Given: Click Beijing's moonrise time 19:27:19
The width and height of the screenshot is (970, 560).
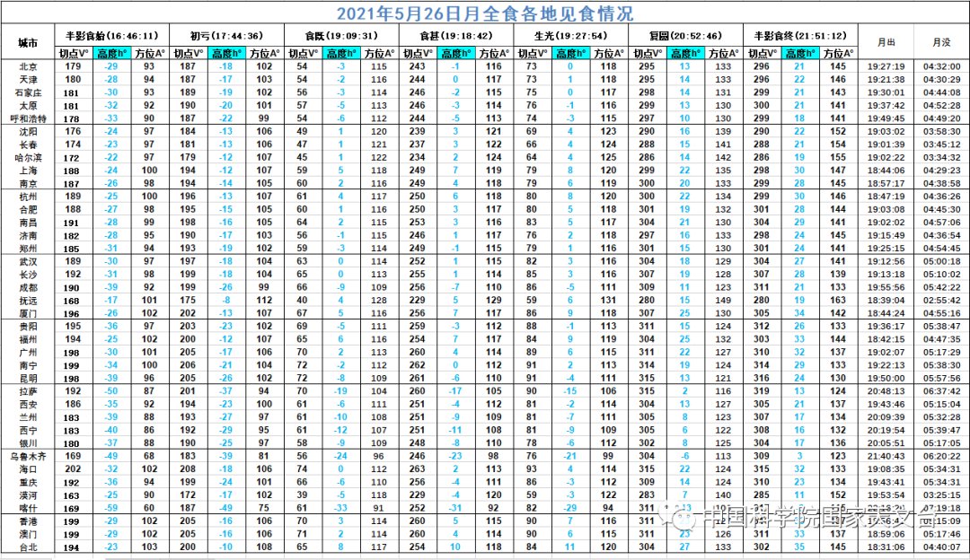Looking at the screenshot, I should coord(886,67).
